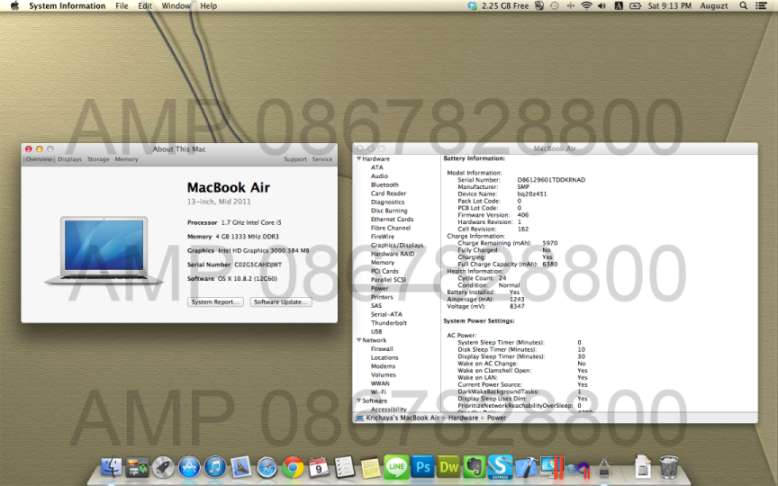This screenshot has height=486, width=778.
Task: Open Dreamweaver in the dock
Action: coord(448,466)
